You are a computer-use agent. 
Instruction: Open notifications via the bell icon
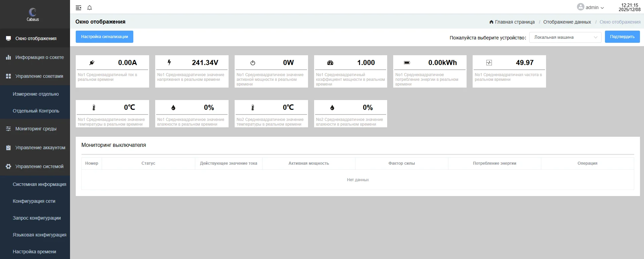90,8
